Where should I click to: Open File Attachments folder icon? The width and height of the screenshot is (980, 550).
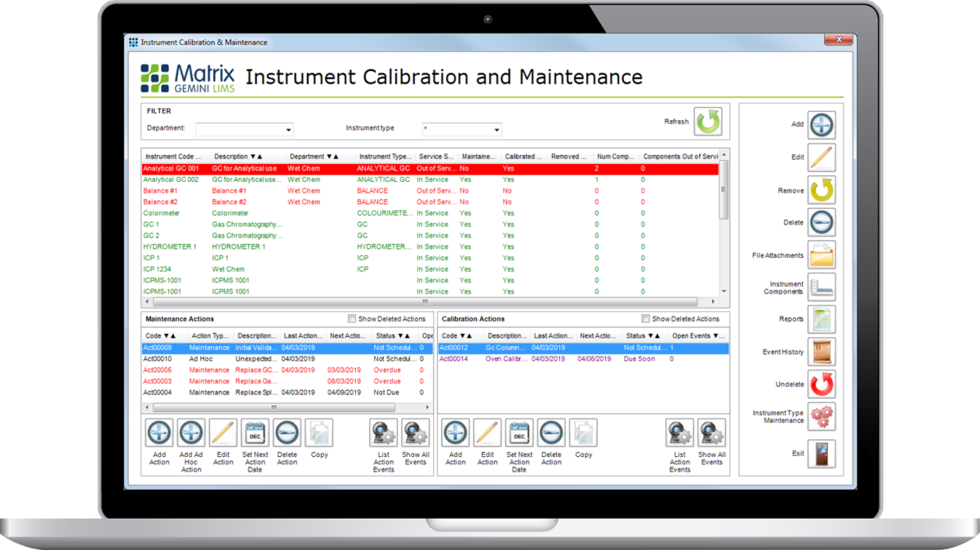coord(822,255)
